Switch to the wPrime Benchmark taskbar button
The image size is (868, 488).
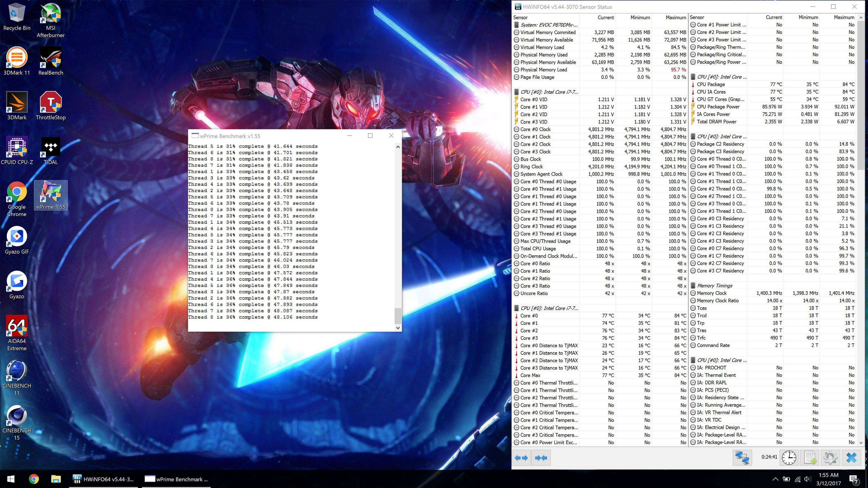(177, 479)
